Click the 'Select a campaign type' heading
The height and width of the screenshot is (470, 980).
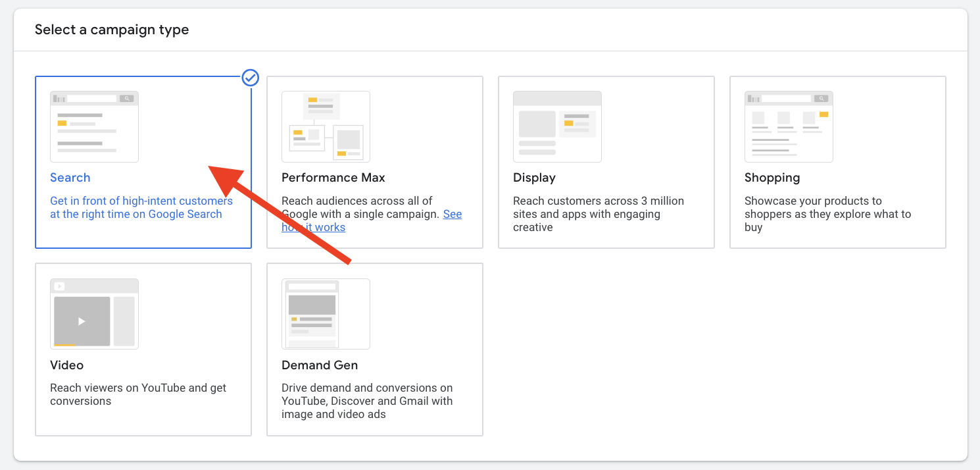point(112,30)
